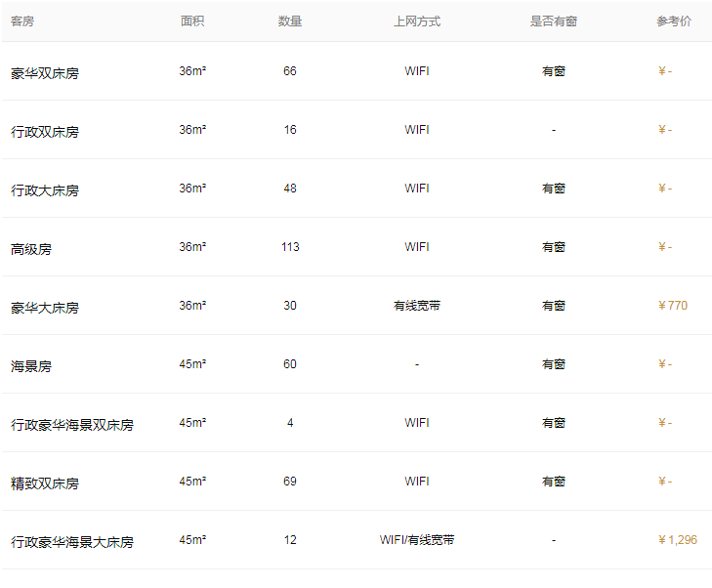Click the ¥770 reference price
Viewport: 712px width, 588px height.
673,306
